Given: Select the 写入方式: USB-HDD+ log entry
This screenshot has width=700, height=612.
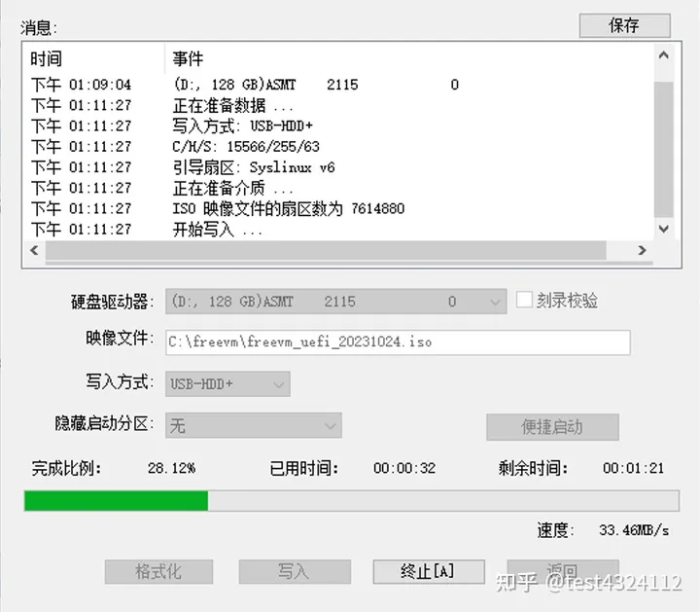Looking at the screenshot, I should (x=338, y=126).
